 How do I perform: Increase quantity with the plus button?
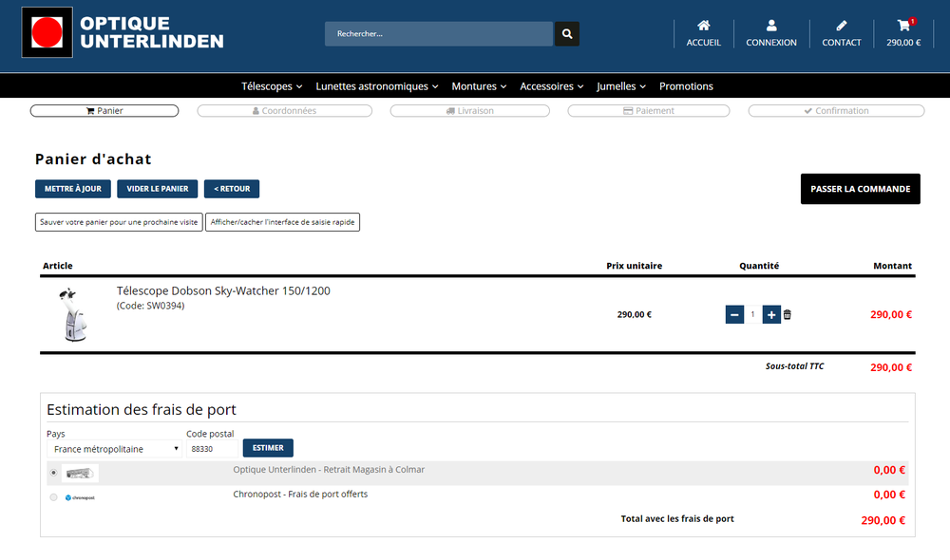tap(771, 315)
